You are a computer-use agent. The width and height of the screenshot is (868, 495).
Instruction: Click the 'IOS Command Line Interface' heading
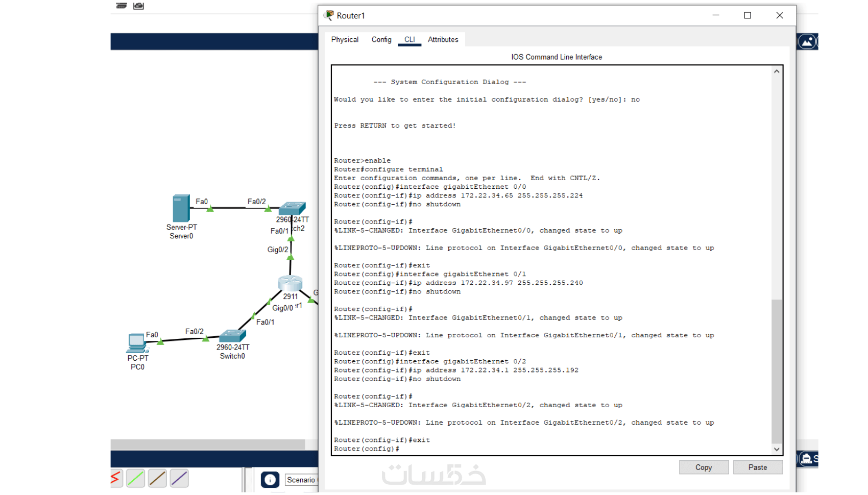tap(557, 57)
